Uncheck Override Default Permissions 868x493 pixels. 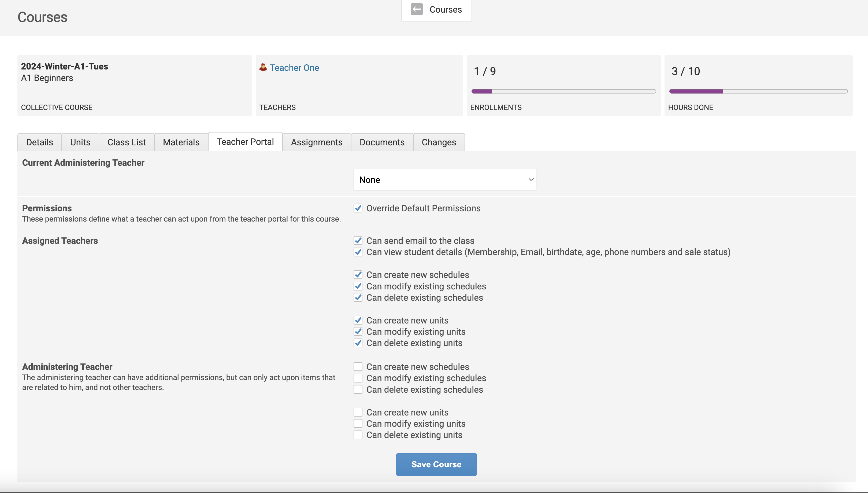(358, 208)
